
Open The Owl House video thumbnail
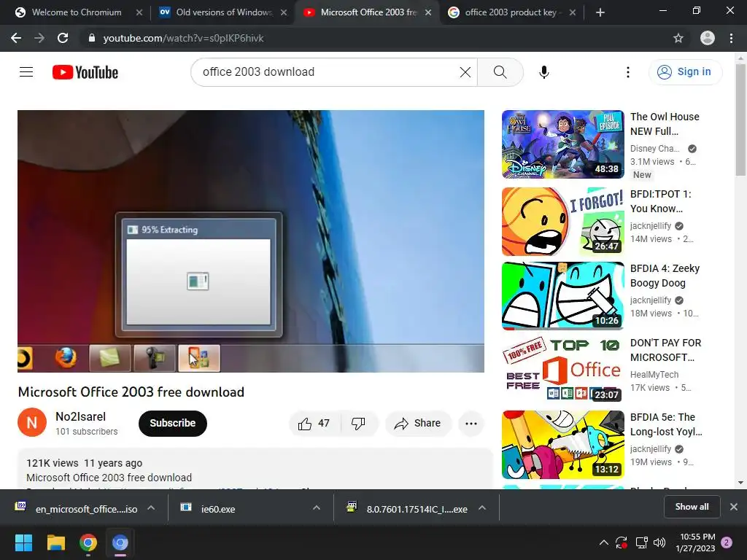pyautogui.click(x=562, y=144)
